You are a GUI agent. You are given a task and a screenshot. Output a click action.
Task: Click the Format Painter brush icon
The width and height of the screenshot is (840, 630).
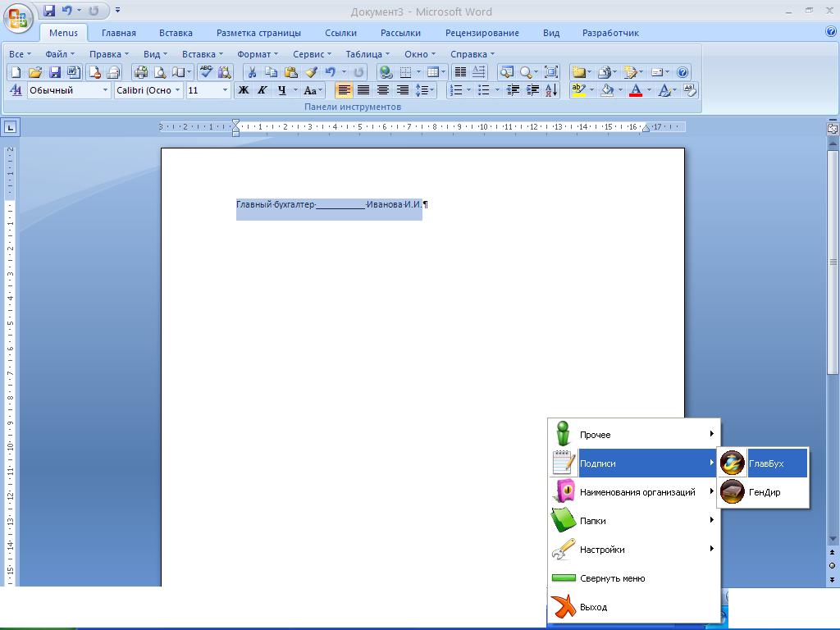coord(310,72)
